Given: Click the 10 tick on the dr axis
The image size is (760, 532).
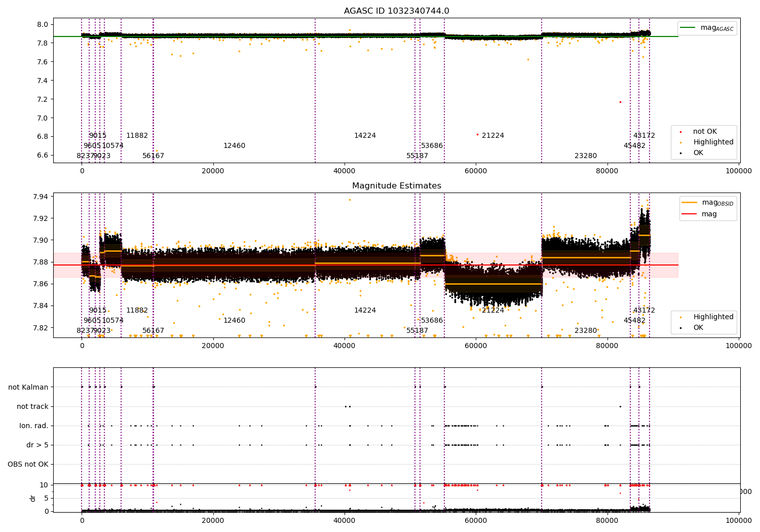Looking at the screenshot, I should click(x=44, y=485).
